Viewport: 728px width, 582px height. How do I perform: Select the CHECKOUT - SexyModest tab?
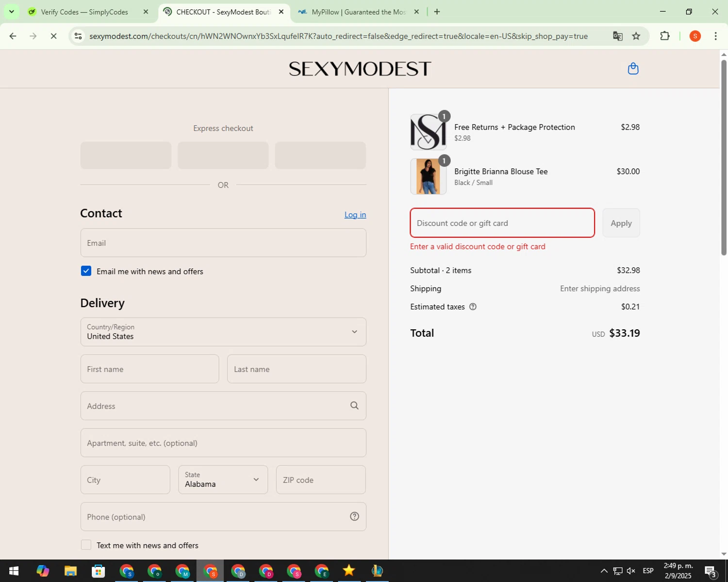coord(223,12)
